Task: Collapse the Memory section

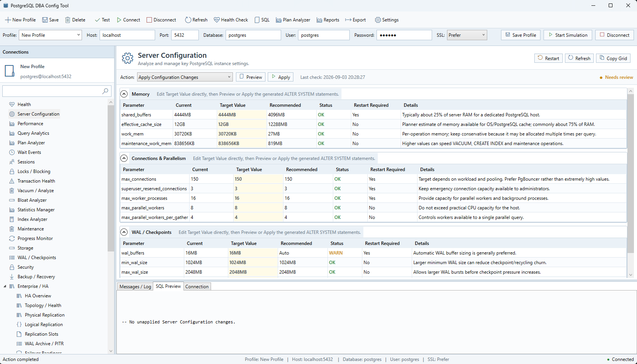Action: tap(124, 94)
